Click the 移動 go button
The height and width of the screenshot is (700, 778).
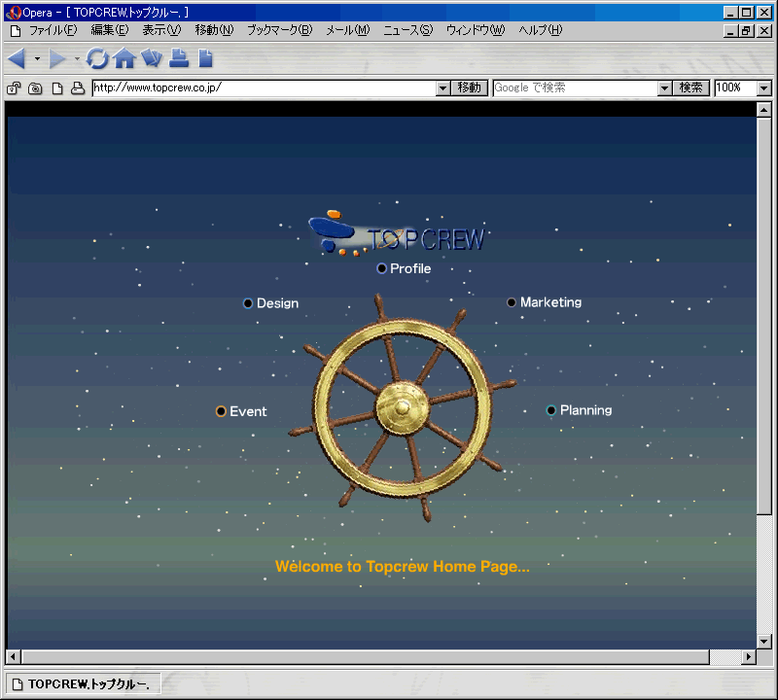click(470, 87)
